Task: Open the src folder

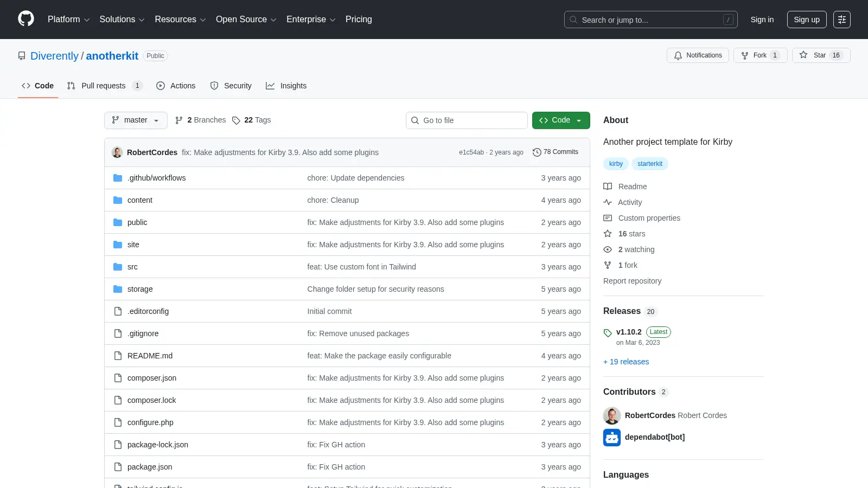Action: (x=132, y=267)
